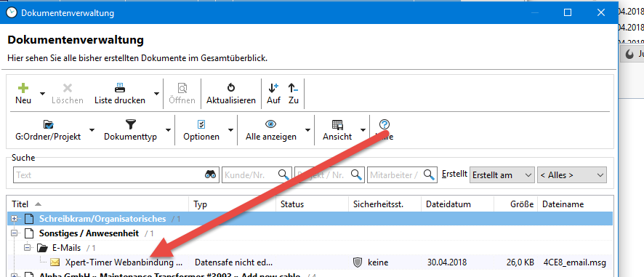The height and width of the screenshot is (277, 644).
Task: Click the Optionen checklist icon
Action: [201, 124]
